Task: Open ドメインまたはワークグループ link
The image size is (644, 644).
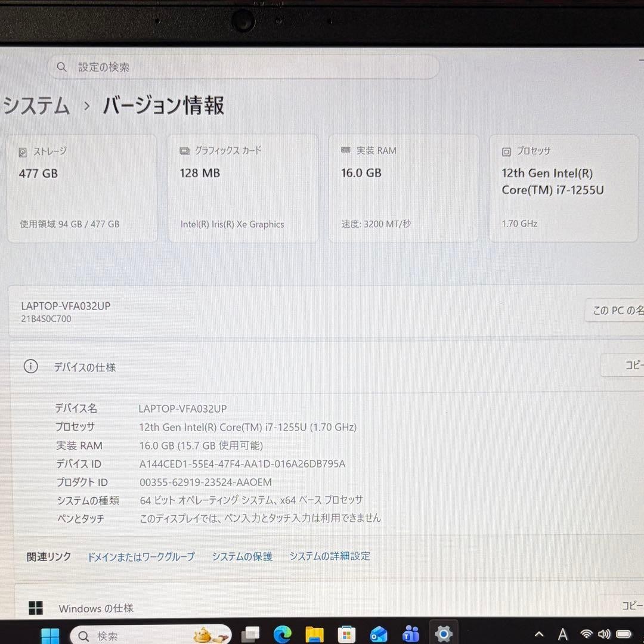Action: pyautogui.click(x=141, y=557)
